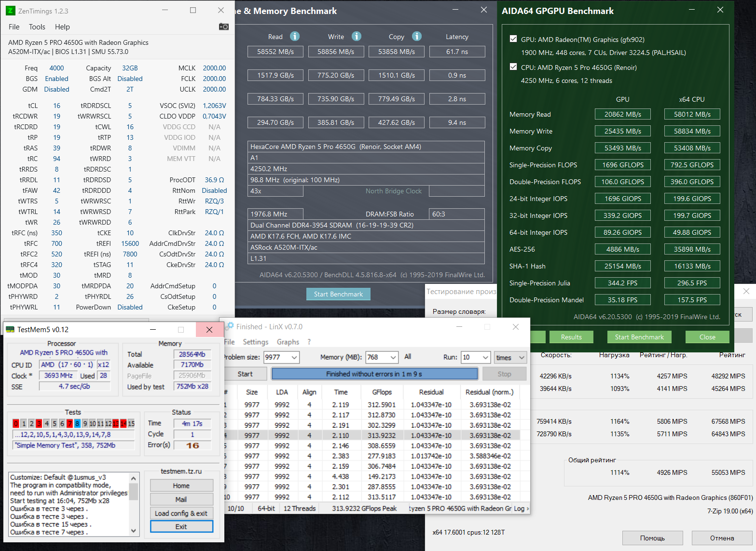Click the Помощь button in 7-Zip
The width and height of the screenshot is (756, 551).
[x=652, y=538]
